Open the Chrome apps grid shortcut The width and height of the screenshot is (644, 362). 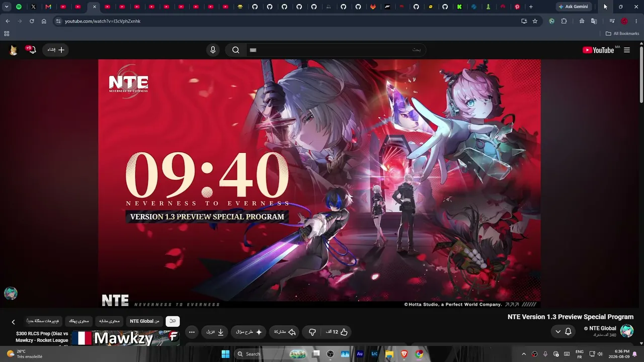(x=7, y=34)
